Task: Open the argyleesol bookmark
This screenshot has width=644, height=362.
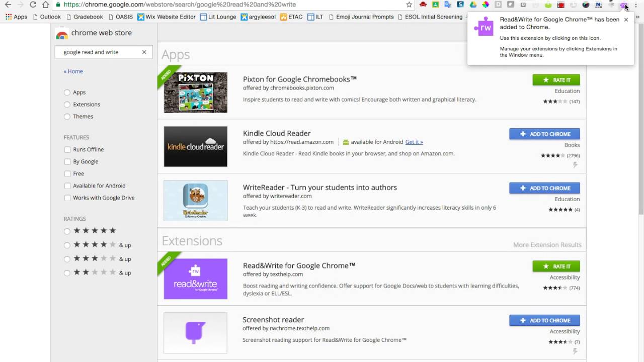Action: (258, 17)
